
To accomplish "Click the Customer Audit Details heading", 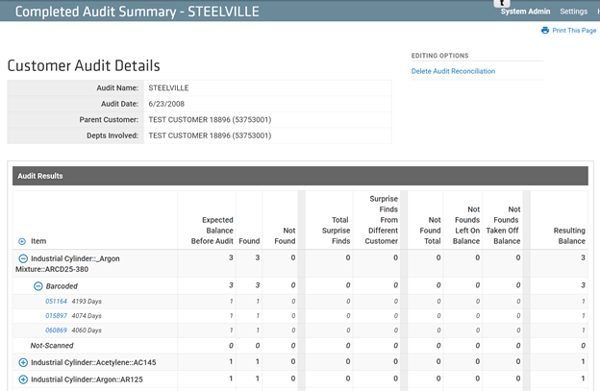I will (x=84, y=65).
